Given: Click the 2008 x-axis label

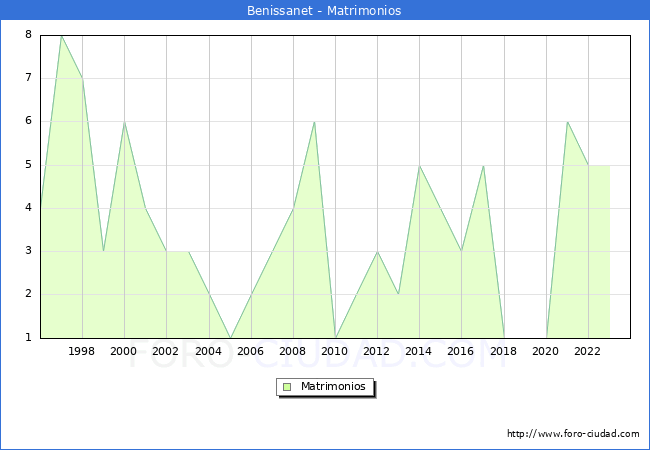Looking at the screenshot, I should point(293,351).
